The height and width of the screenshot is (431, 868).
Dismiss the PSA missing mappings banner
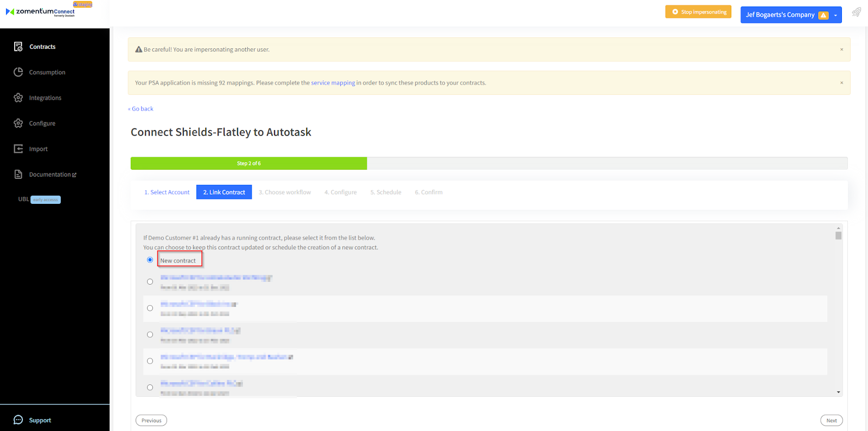click(x=841, y=83)
